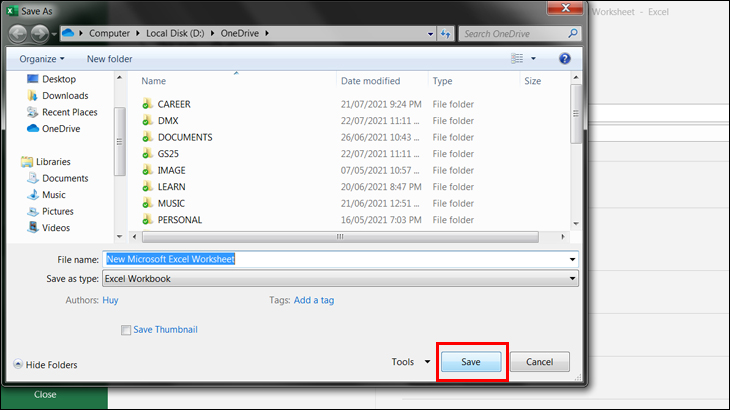Open the File name dropdown arrow

[572, 259]
